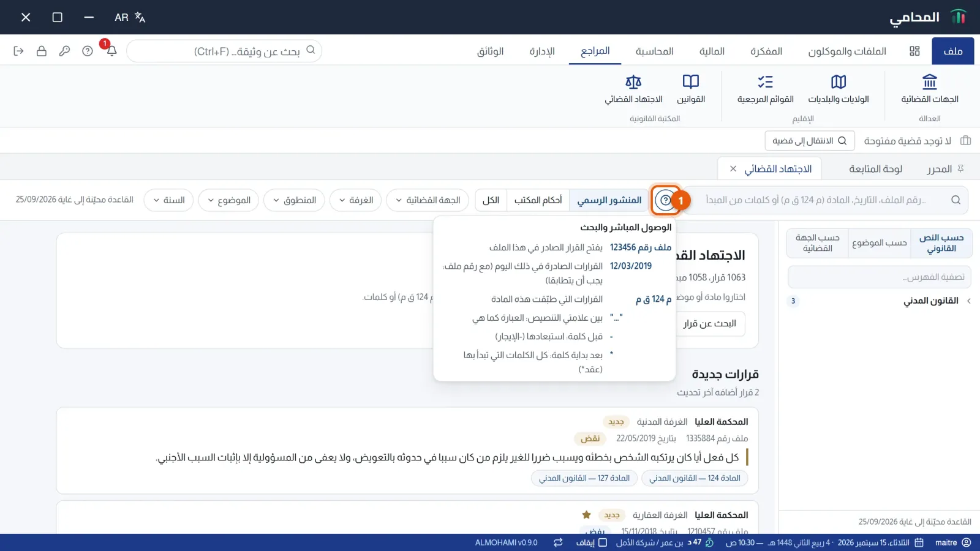This screenshot has width=980, height=551.
Task: Click the calendar icon in status bar
Action: [x=919, y=542]
